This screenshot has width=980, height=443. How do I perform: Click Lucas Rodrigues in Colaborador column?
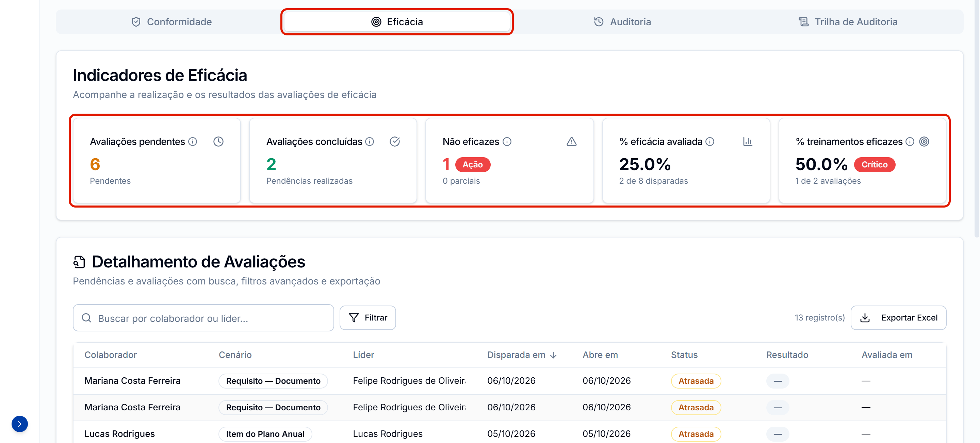(x=119, y=433)
